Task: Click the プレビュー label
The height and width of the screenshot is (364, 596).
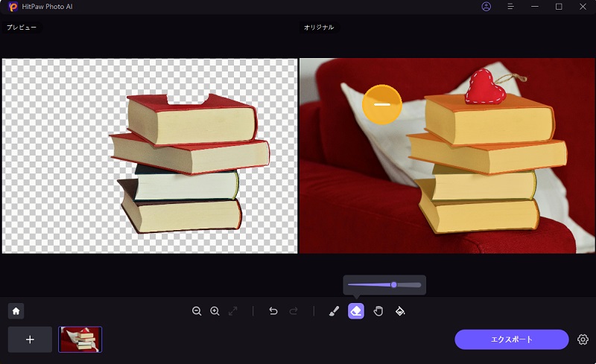Action: tap(21, 28)
